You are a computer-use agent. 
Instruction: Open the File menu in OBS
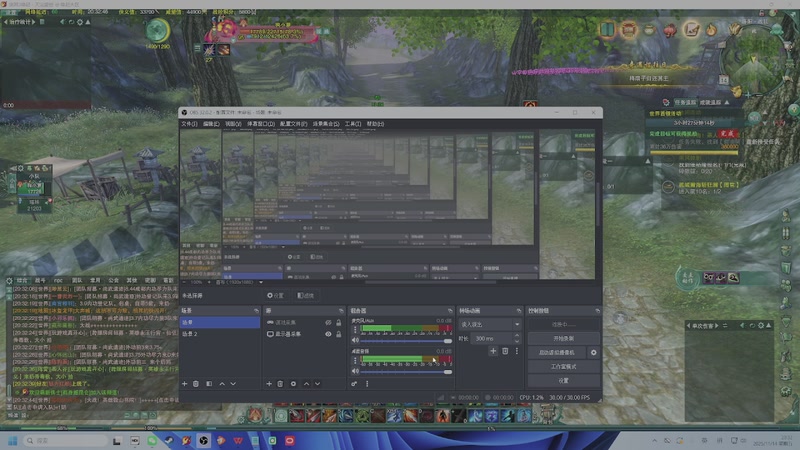point(189,124)
